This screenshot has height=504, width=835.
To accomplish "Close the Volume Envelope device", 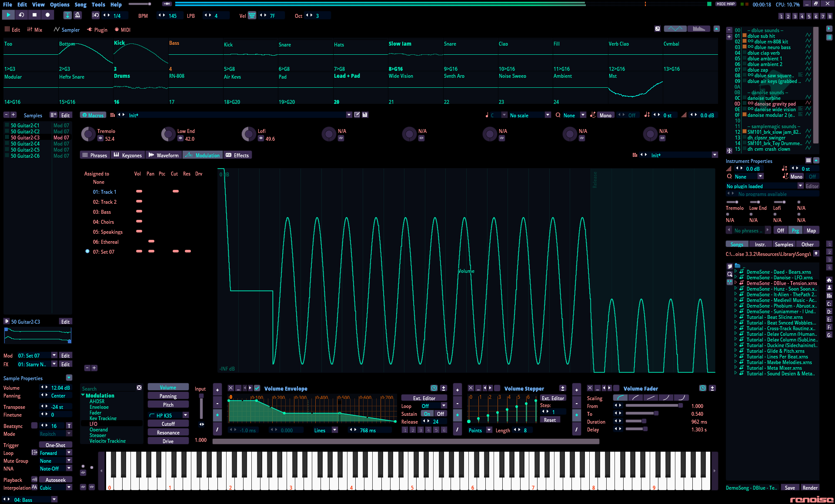I will (x=231, y=388).
